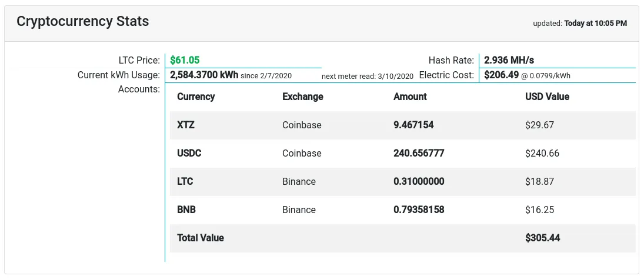Click the since 2/7/2020 note
This screenshot has height=279, width=644.
(266, 76)
